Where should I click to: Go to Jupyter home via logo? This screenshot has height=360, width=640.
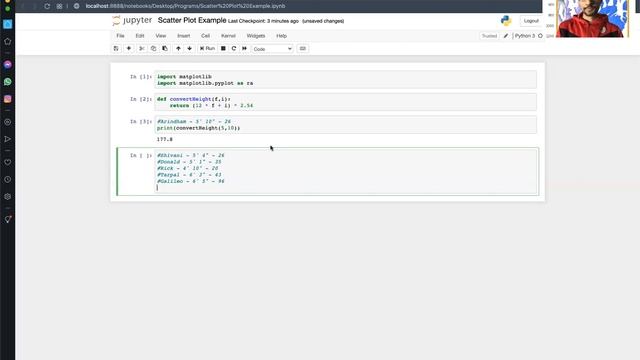coord(132,20)
